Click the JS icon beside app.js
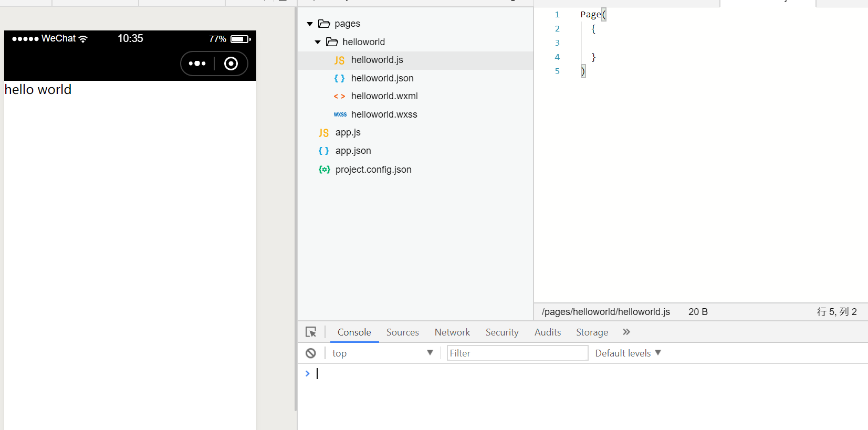Screen dimensions: 868x430 pos(323,133)
